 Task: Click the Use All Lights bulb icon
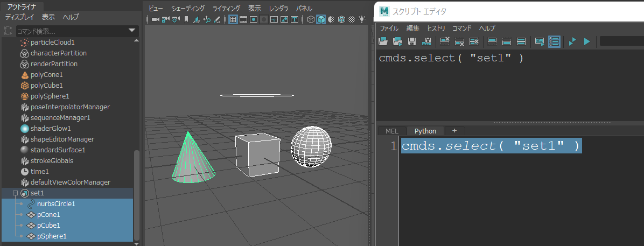pyautogui.click(x=362, y=19)
